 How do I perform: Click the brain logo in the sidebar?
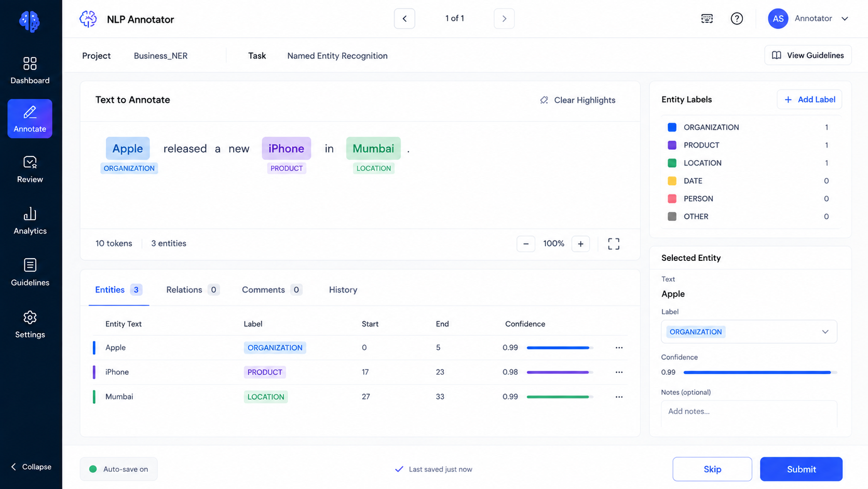click(x=30, y=21)
